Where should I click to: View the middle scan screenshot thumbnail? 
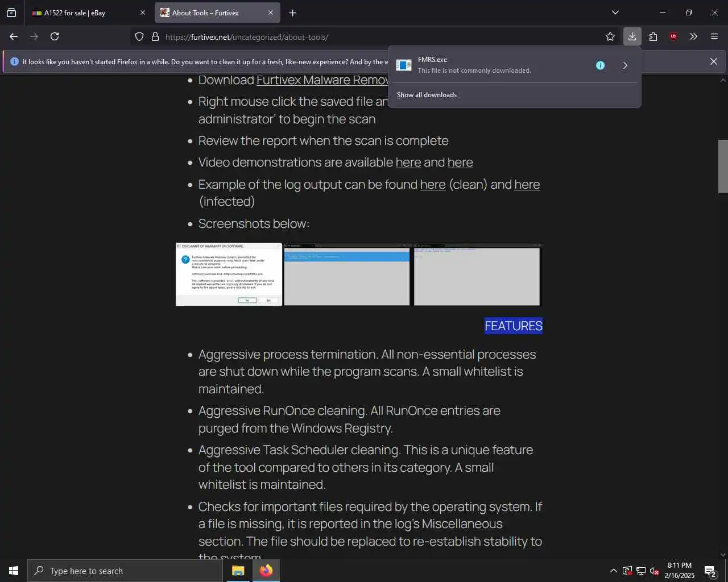(347, 275)
